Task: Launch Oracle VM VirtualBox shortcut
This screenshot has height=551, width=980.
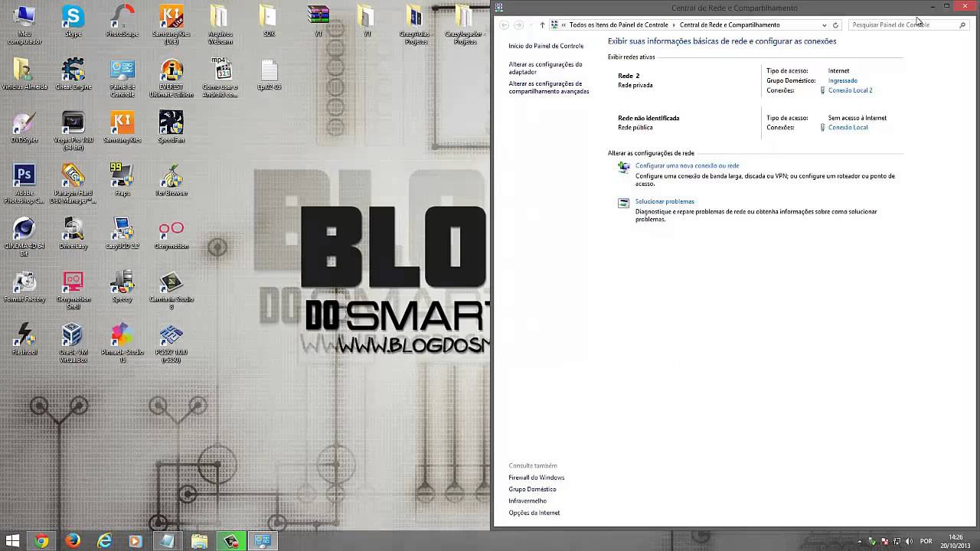Action: click(73, 343)
